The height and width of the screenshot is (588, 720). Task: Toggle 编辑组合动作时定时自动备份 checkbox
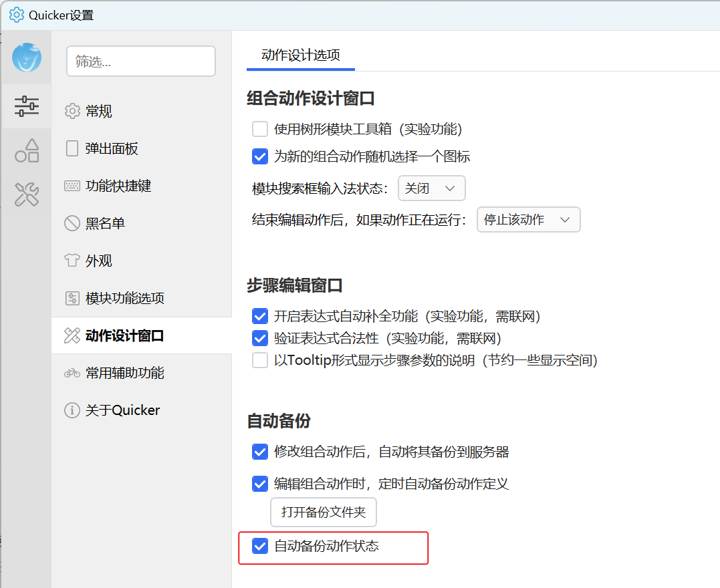click(x=260, y=483)
